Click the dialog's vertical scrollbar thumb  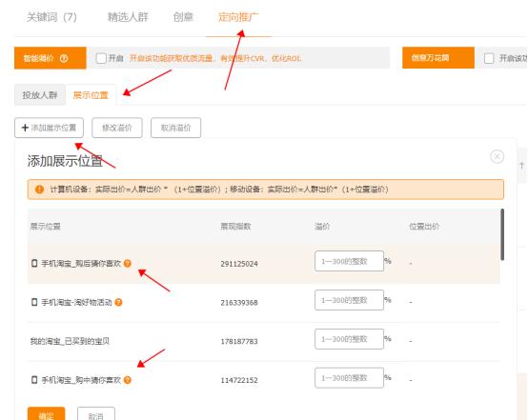pyautogui.click(x=502, y=234)
